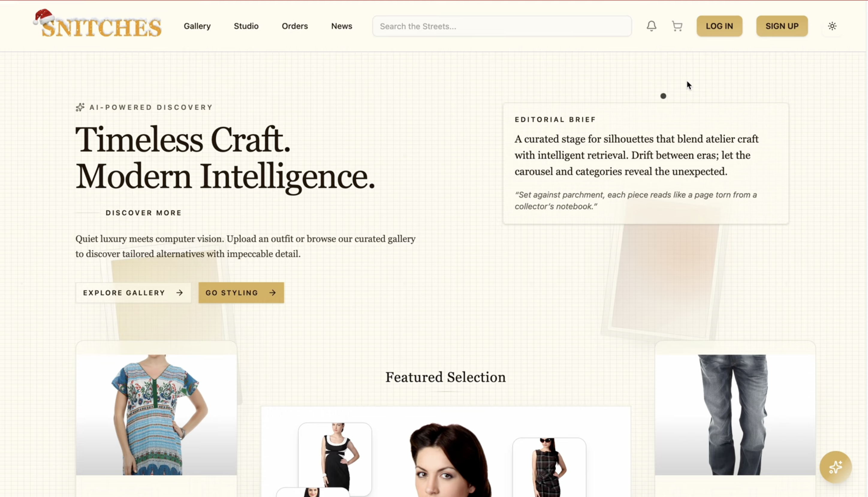The width and height of the screenshot is (868, 497).
Task: Click the SIGN UP button
Action: pyautogui.click(x=782, y=26)
